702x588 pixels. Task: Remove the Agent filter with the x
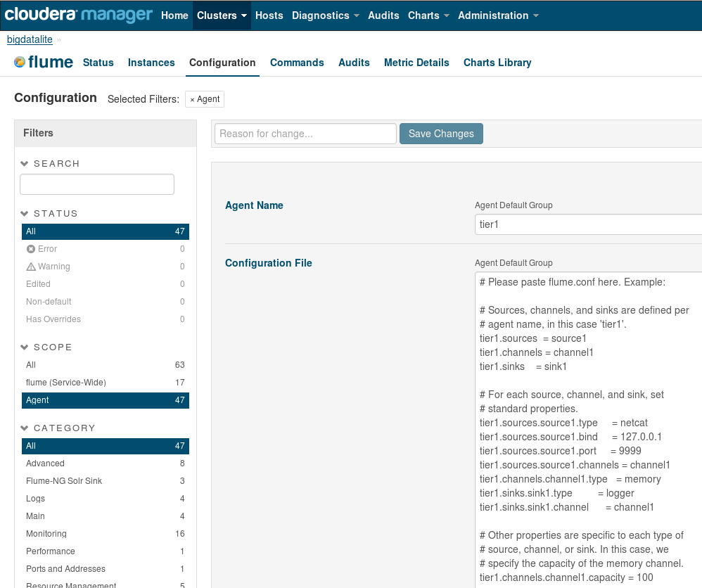192,99
